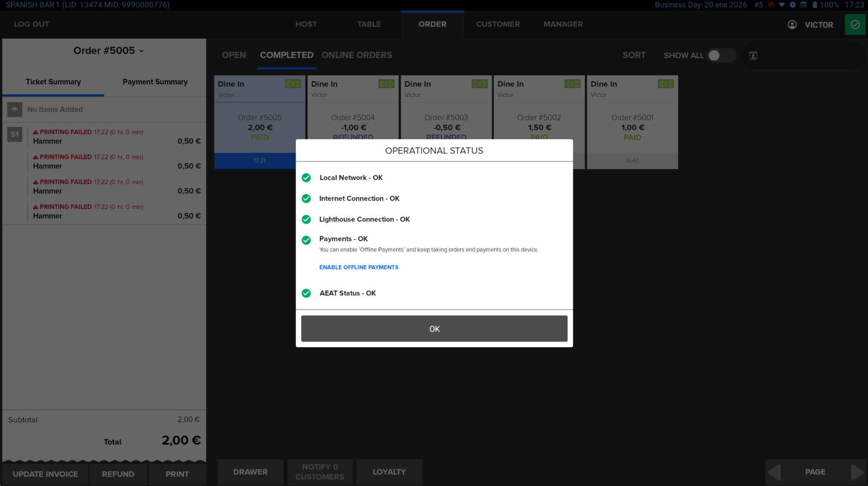868x486 pixels.
Task: Click the printer error icon in the status bar
Action: pos(771,5)
